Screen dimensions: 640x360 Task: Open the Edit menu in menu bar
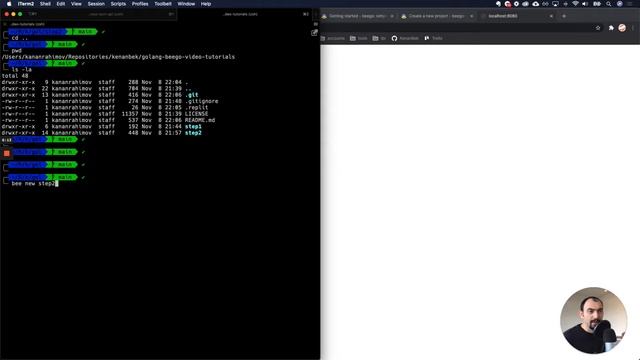[61, 4]
